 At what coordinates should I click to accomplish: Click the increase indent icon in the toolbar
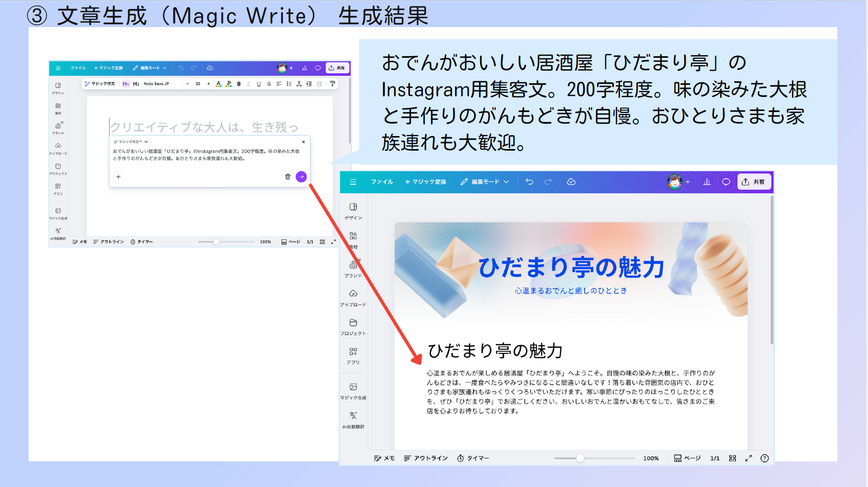point(309,84)
